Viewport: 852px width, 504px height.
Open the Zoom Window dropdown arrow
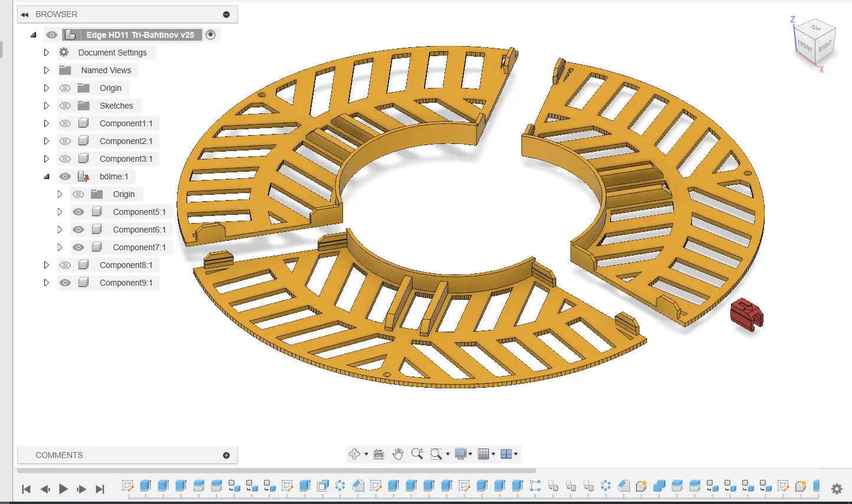point(448,454)
